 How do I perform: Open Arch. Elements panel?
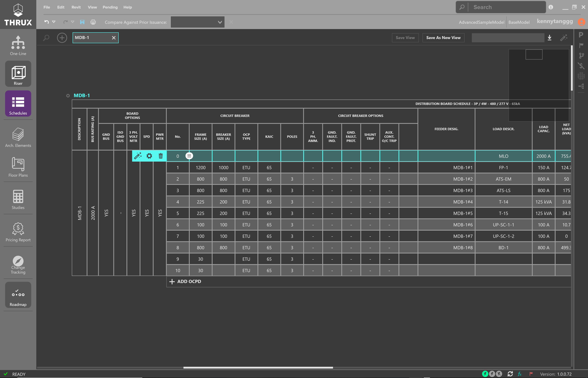pyautogui.click(x=18, y=137)
